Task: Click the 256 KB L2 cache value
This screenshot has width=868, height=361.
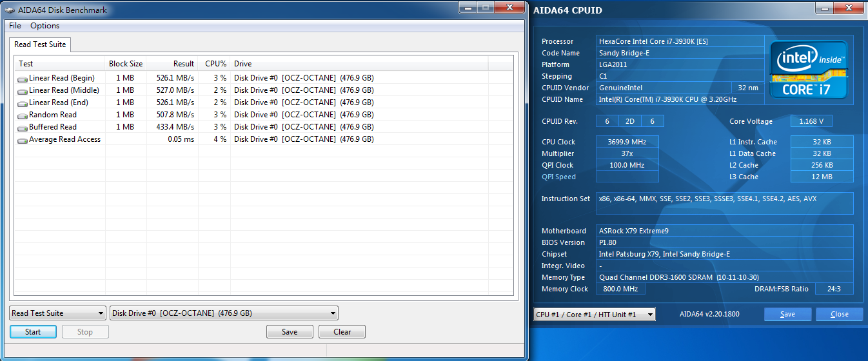Action: (x=822, y=165)
